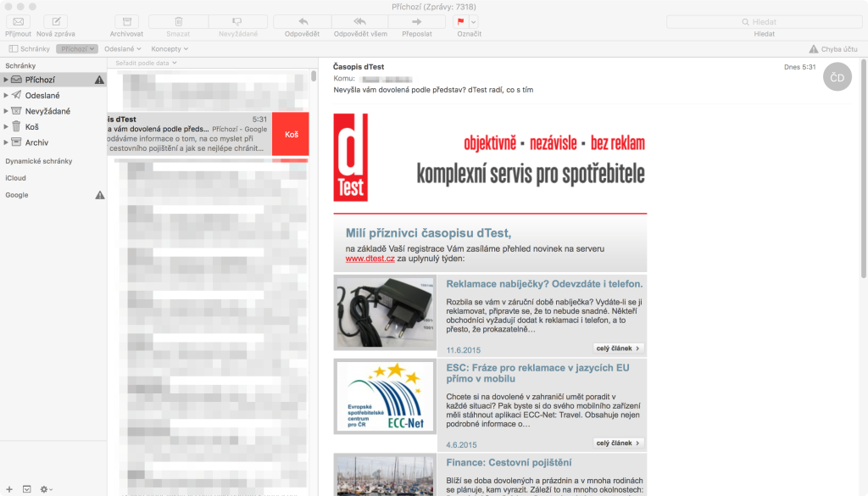The width and height of the screenshot is (868, 496).
Task: Select the Příchozí favorites bar button
Action: pyautogui.click(x=77, y=48)
